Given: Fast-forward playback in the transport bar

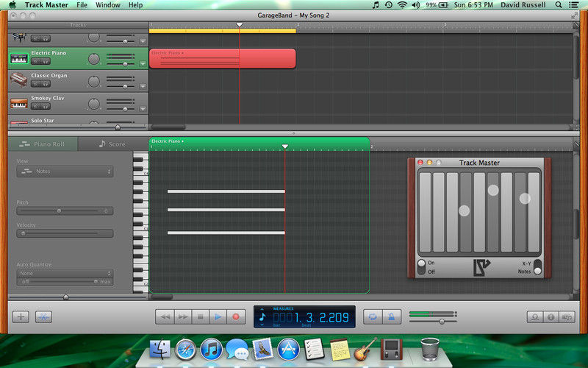Looking at the screenshot, I should [x=182, y=317].
